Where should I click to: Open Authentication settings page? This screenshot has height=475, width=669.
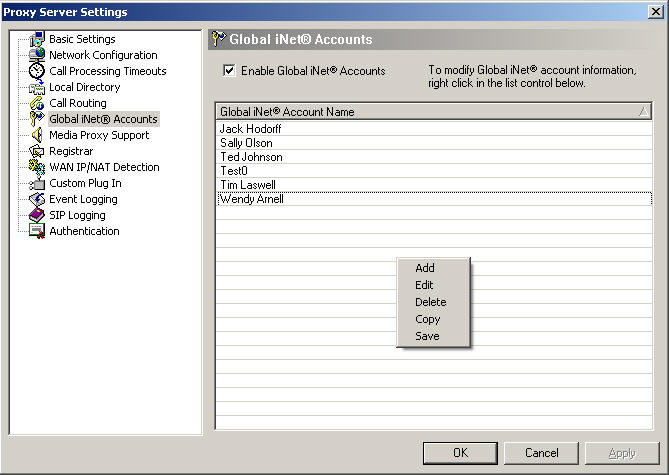pyautogui.click(x=84, y=231)
